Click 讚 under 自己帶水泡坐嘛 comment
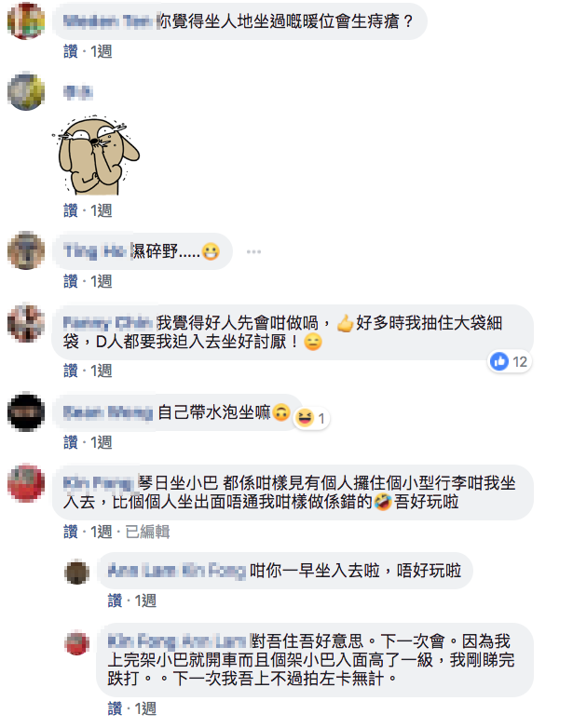This screenshot has width=573, height=728. 70,442
